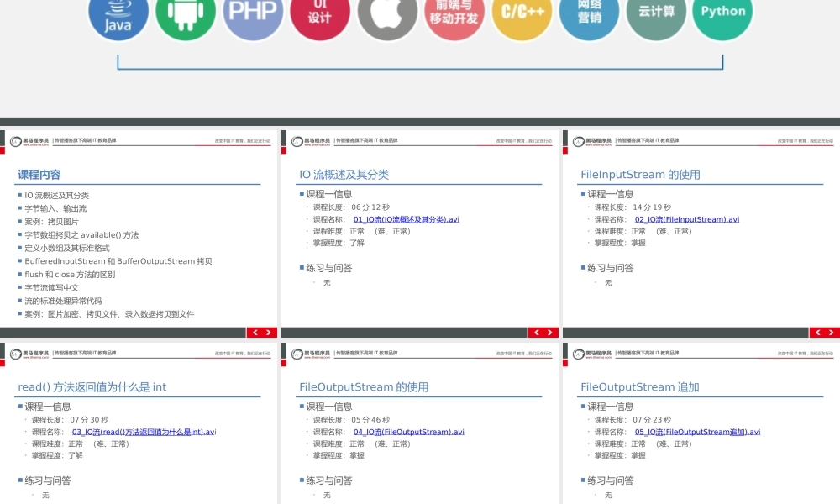
Task: Click the green Android icon
Action: click(x=186, y=14)
